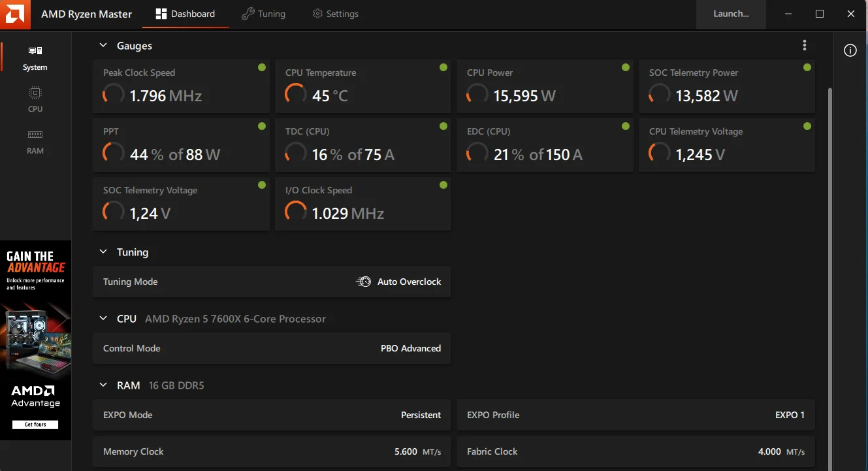Open the System sidebar section
Screen dimensions: 868x471
coord(35,58)
